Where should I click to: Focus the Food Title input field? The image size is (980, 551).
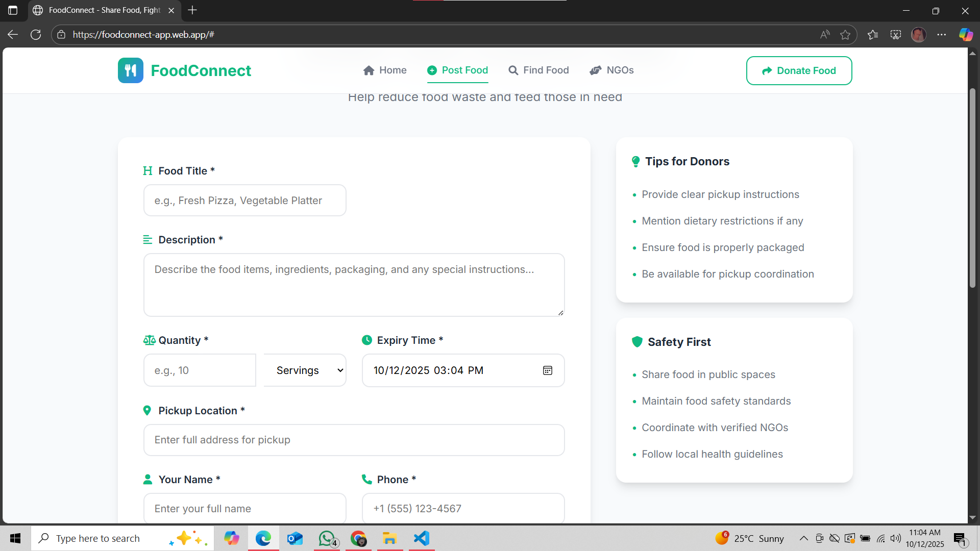coord(244,201)
